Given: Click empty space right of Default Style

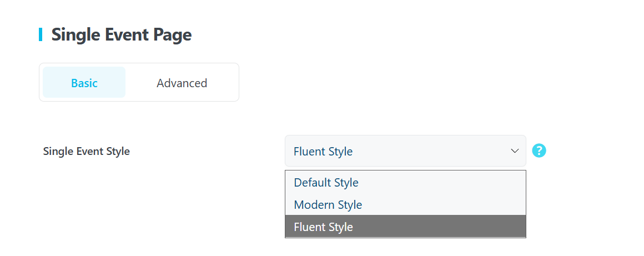Looking at the screenshot, I should click(444, 182).
